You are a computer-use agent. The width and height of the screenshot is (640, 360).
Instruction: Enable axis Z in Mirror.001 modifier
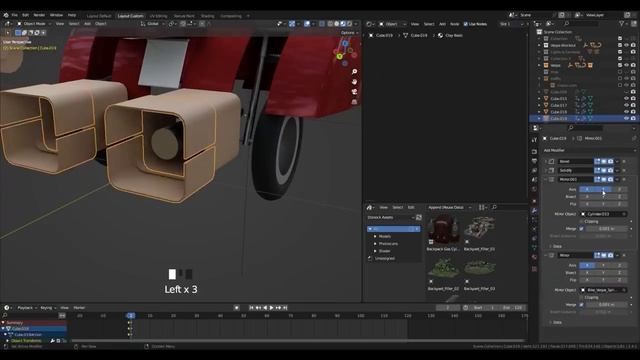pyautogui.click(x=619, y=189)
